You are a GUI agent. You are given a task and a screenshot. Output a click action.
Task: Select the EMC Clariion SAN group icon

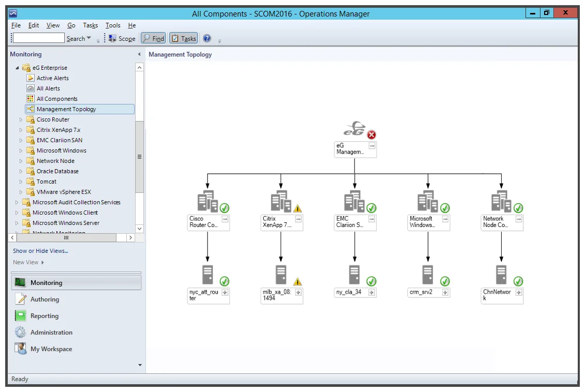(354, 201)
